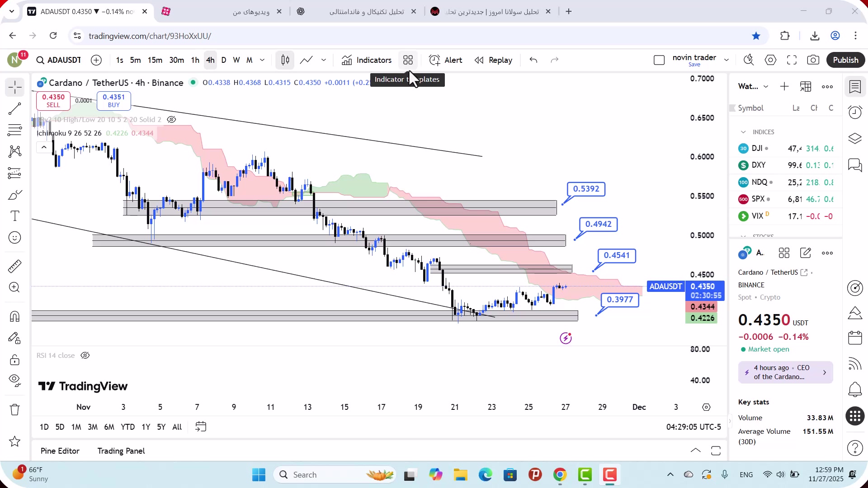
Task: Open the forecasting and measurement tools
Action: click(x=15, y=173)
